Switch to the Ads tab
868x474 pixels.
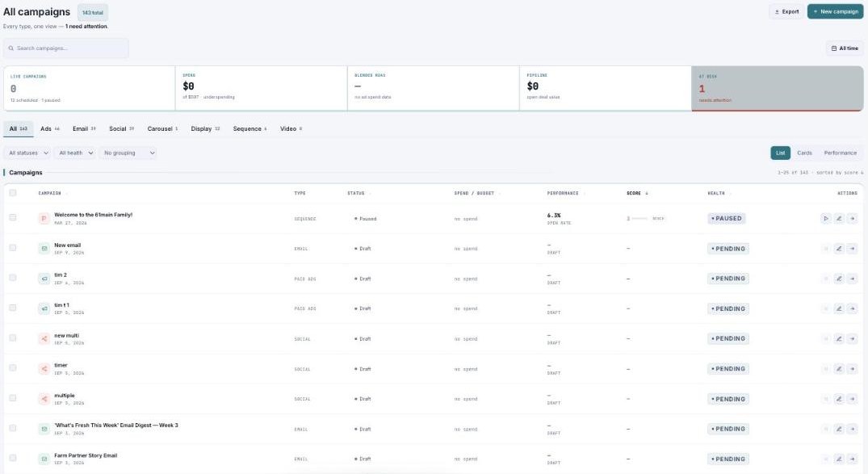(50, 128)
